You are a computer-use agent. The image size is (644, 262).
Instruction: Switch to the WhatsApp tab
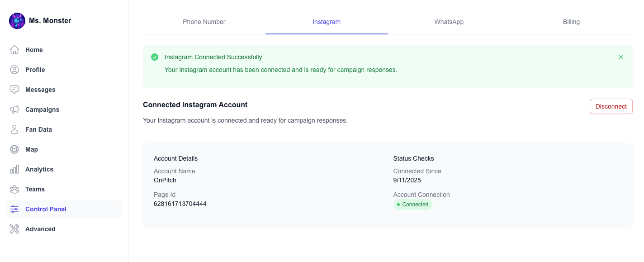(x=449, y=22)
